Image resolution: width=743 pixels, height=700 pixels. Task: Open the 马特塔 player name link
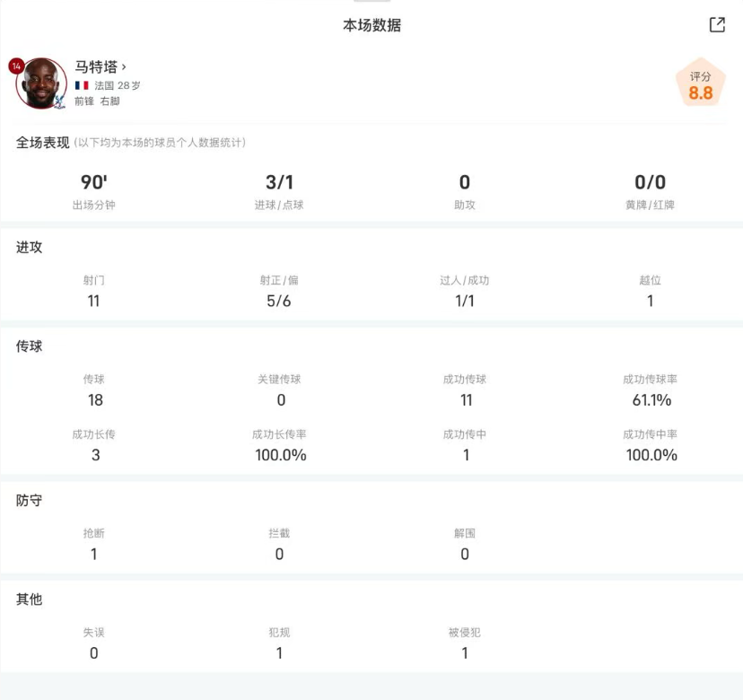click(95, 66)
